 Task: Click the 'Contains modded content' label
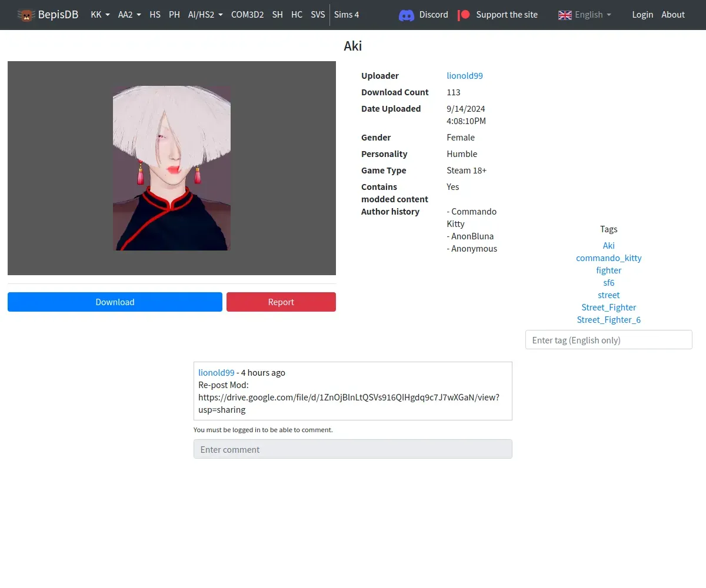pyautogui.click(x=395, y=193)
